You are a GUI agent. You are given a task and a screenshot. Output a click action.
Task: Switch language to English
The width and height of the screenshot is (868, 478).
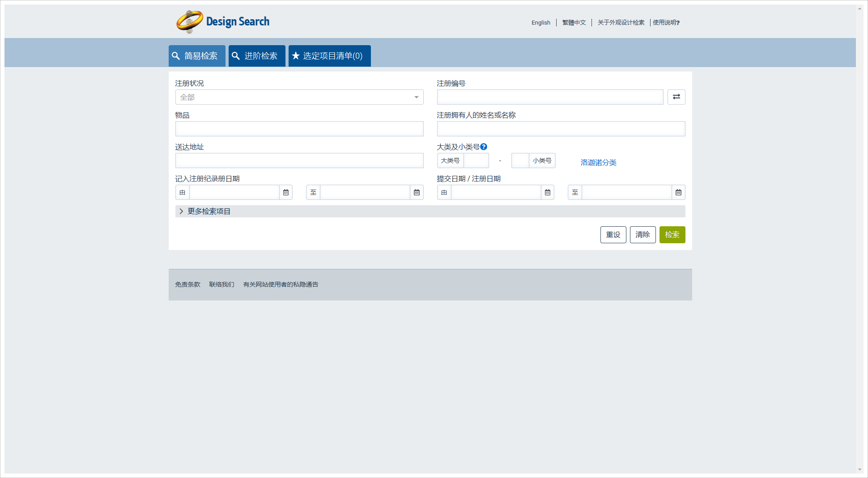click(x=540, y=22)
